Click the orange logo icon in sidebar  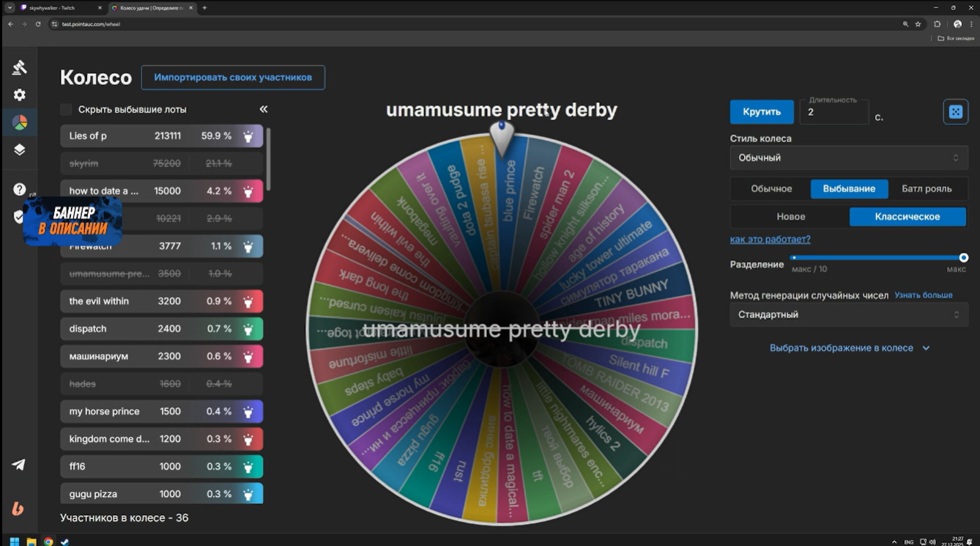pos(18,509)
